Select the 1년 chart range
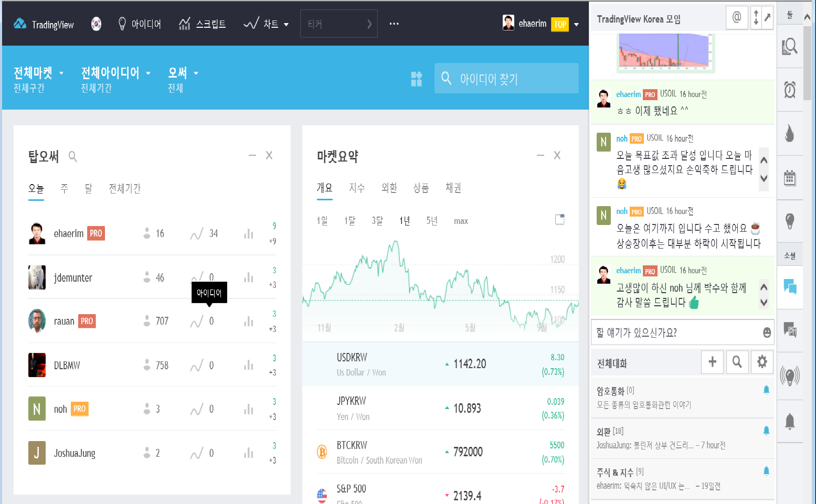This screenshot has width=816, height=504. (x=405, y=221)
